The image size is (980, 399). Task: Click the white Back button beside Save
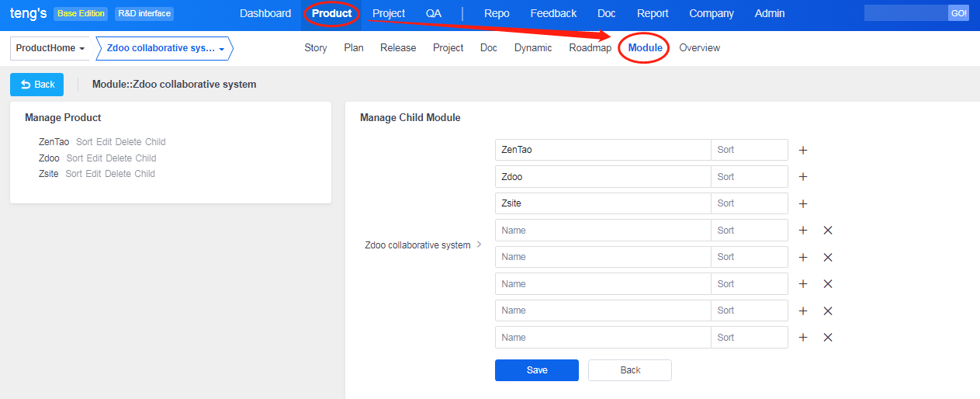[630, 370]
